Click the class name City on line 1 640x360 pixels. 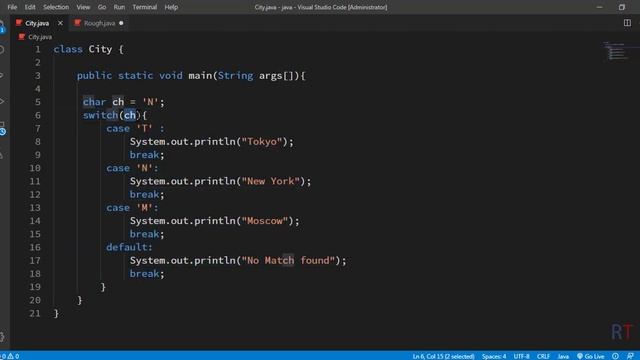pyautogui.click(x=100, y=49)
